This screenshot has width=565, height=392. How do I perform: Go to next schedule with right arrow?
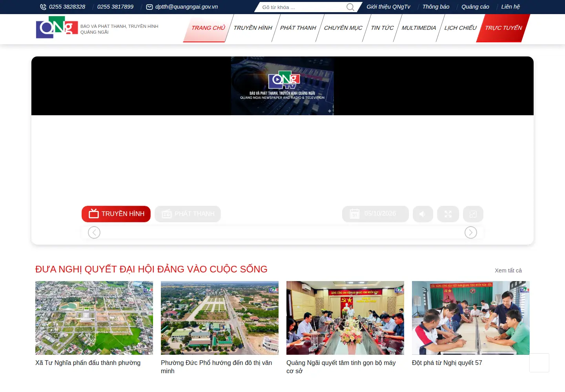471,232
